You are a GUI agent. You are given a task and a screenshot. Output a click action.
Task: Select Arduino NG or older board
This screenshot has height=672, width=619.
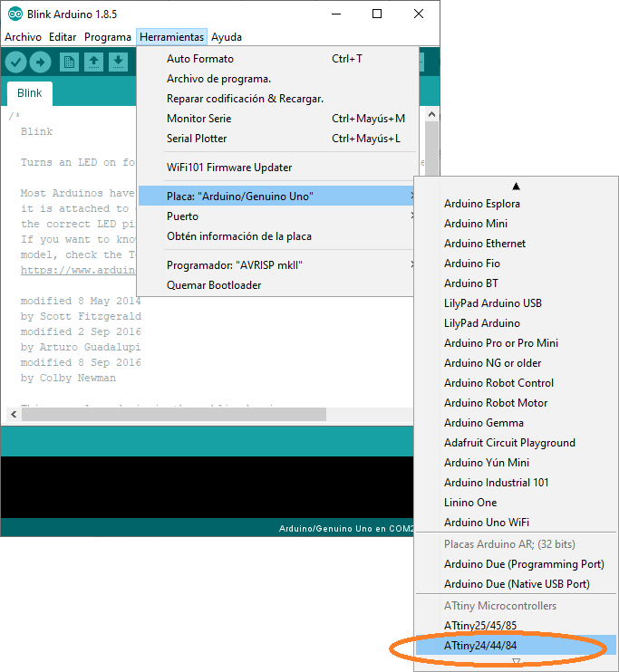[x=516, y=363]
